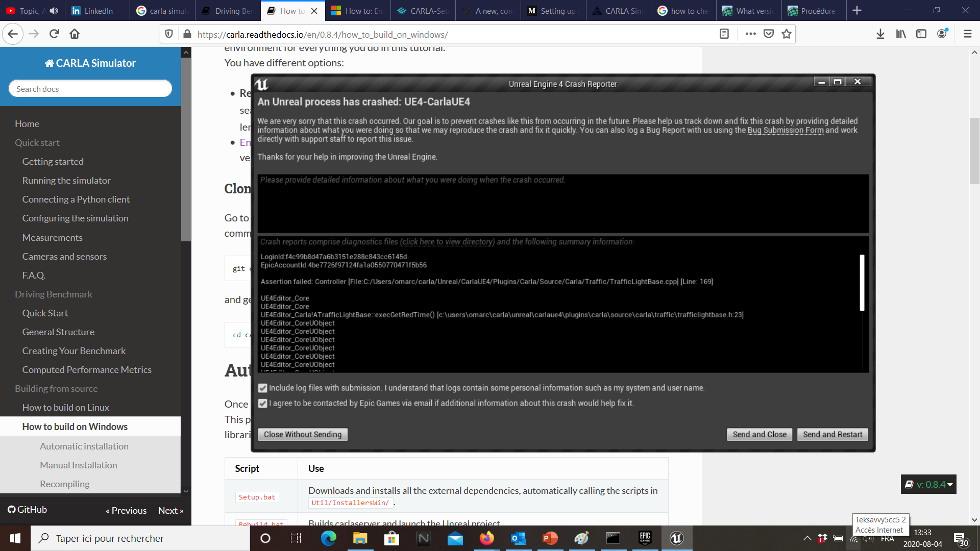Bookmark this page with the star icon
Viewport: 980px width, 551px height.
[787, 34]
